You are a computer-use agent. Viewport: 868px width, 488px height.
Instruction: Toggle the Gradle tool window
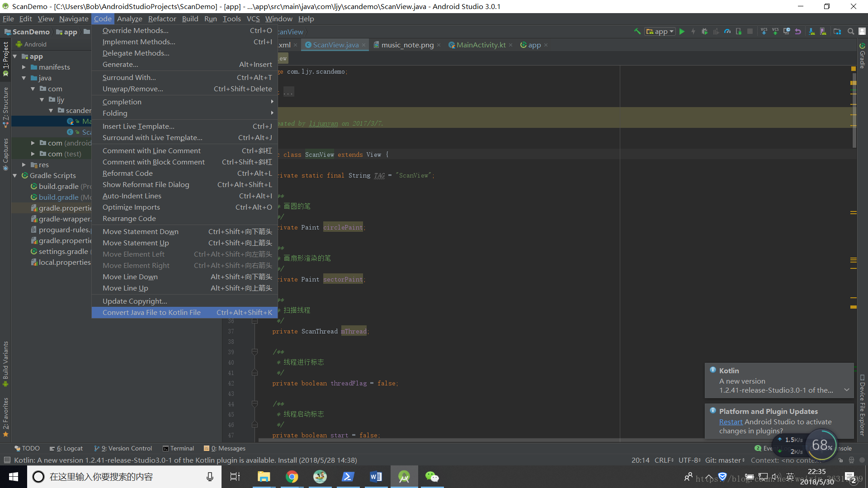coord(862,56)
